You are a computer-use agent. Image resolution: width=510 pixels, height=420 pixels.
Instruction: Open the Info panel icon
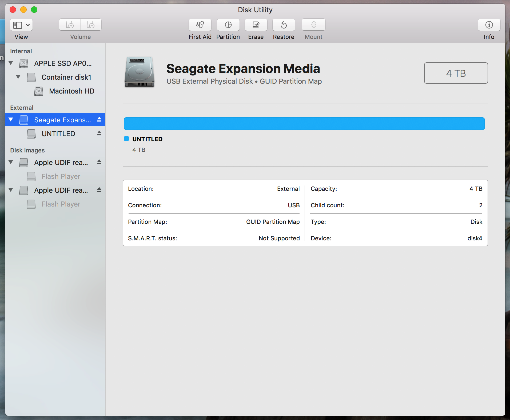click(489, 25)
